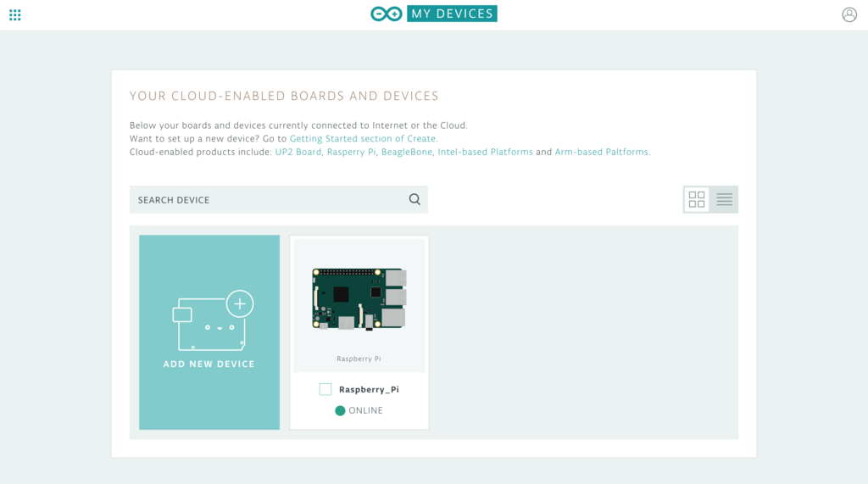Click the add-board plus icon
The image size is (868, 484).
pos(240,303)
